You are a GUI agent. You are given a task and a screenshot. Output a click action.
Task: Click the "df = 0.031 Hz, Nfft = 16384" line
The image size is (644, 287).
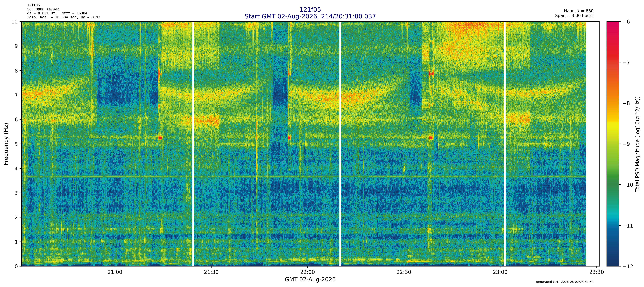(x=57, y=13)
